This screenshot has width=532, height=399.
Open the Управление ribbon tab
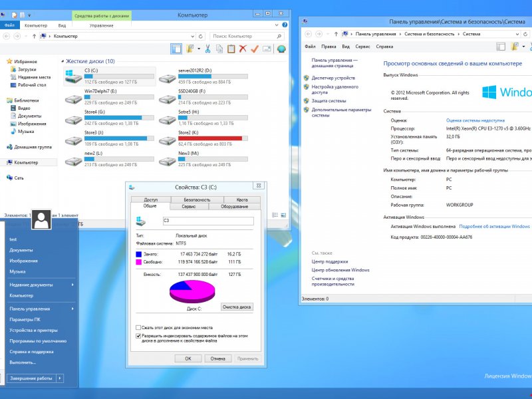point(102,25)
